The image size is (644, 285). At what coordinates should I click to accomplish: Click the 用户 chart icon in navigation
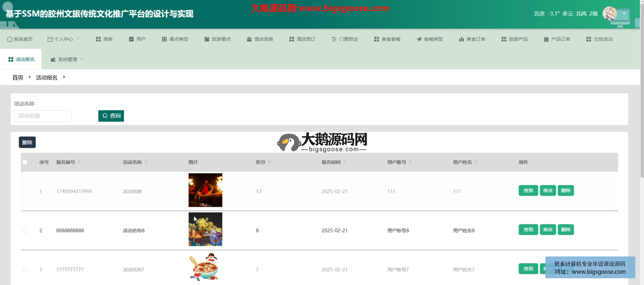tap(131, 39)
